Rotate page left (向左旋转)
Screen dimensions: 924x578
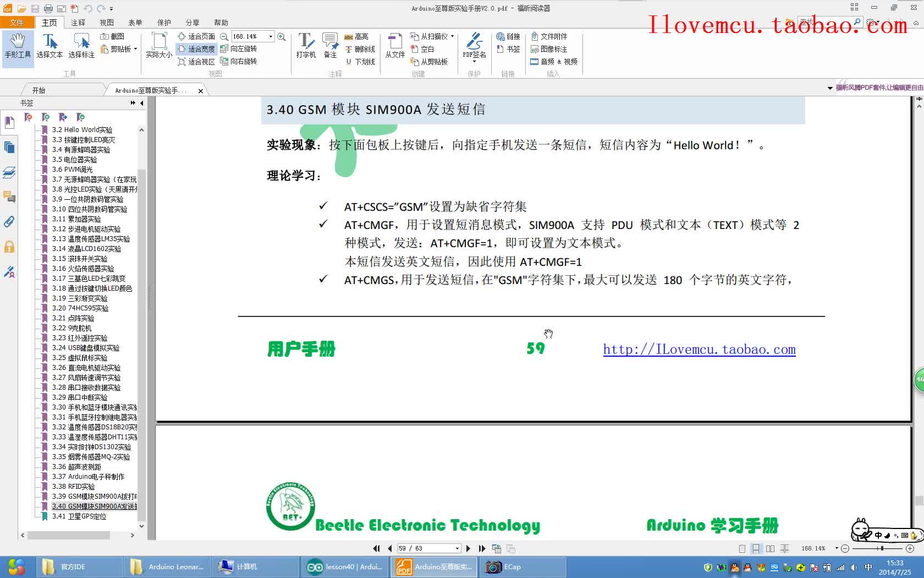(239, 49)
